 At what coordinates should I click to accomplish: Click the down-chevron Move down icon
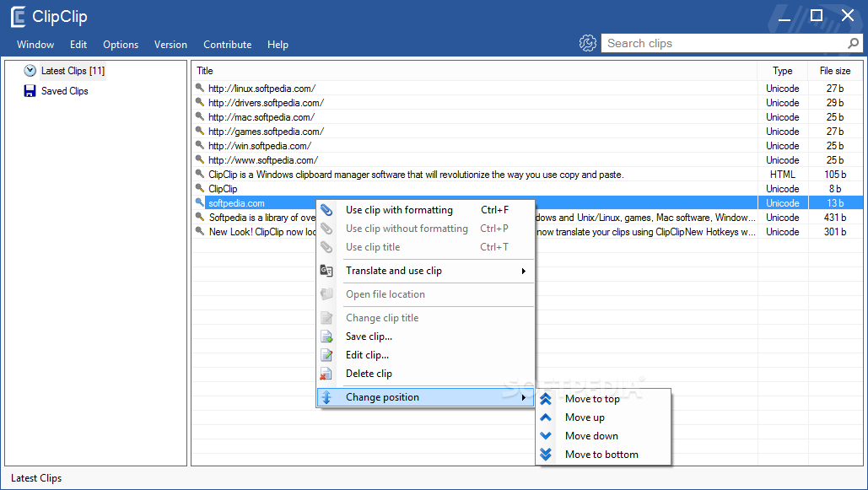point(546,436)
